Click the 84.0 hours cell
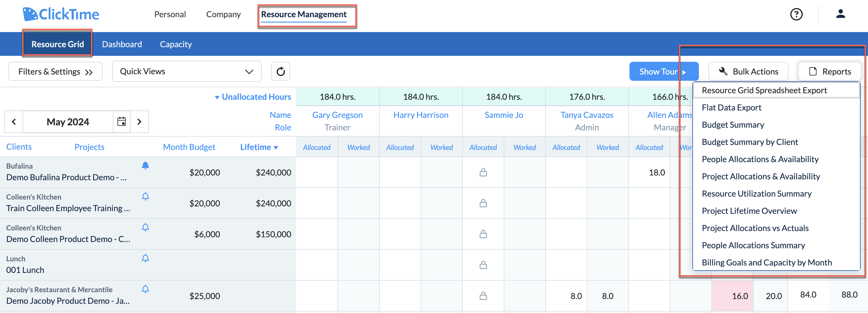This screenshot has width=868, height=313. [808, 295]
